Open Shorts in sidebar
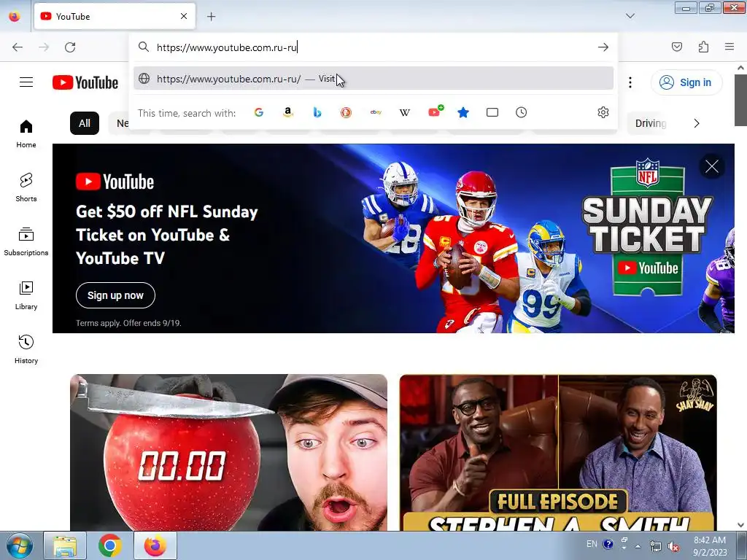 click(26, 187)
